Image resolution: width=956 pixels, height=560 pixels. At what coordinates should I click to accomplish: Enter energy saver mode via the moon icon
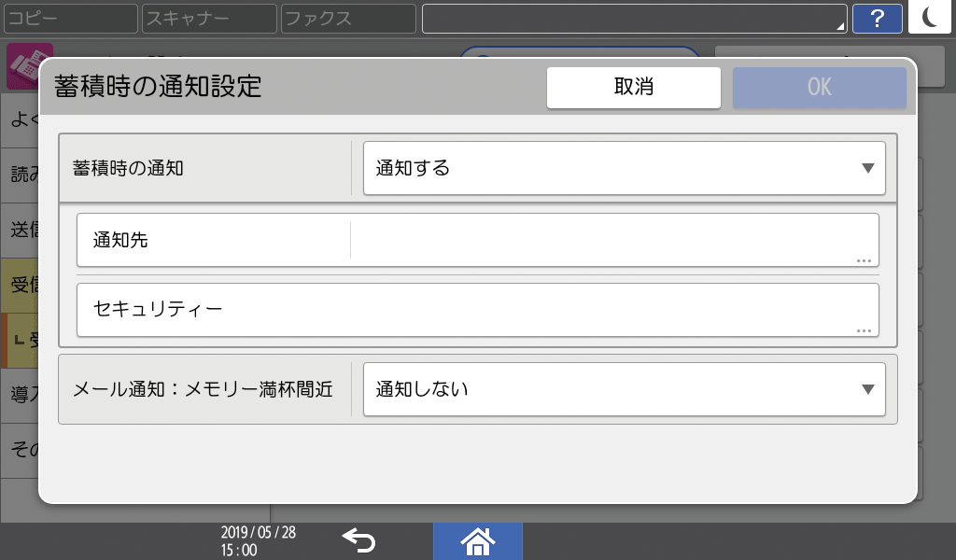(x=930, y=18)
